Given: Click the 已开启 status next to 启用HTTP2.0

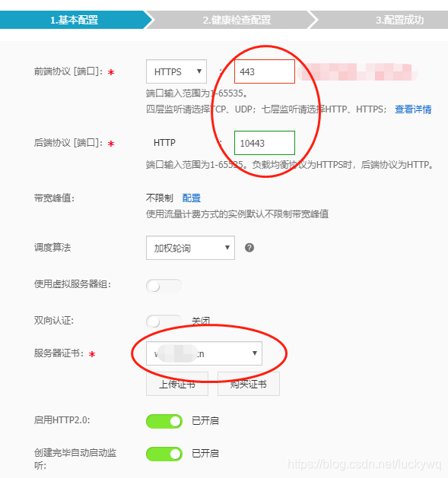Looking at the screenshot, I should click(x=205, y=421).
